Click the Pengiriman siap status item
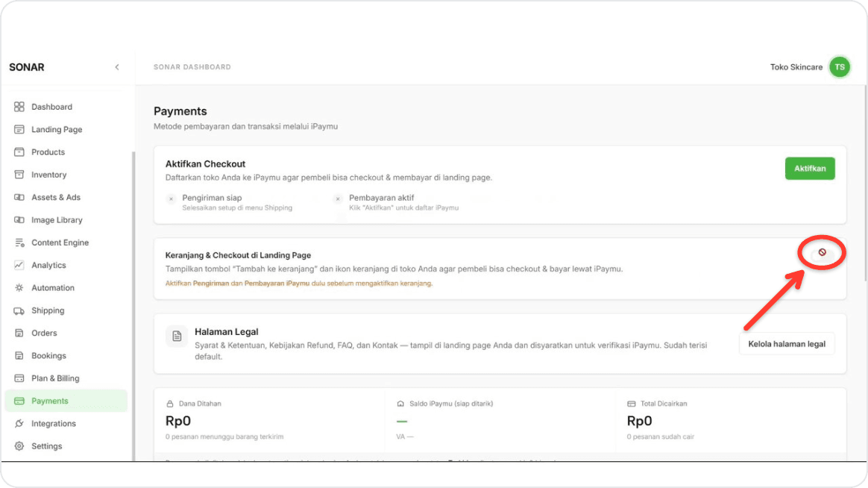The width and height of the screenshot is (868, 488). tap(230, 202)
